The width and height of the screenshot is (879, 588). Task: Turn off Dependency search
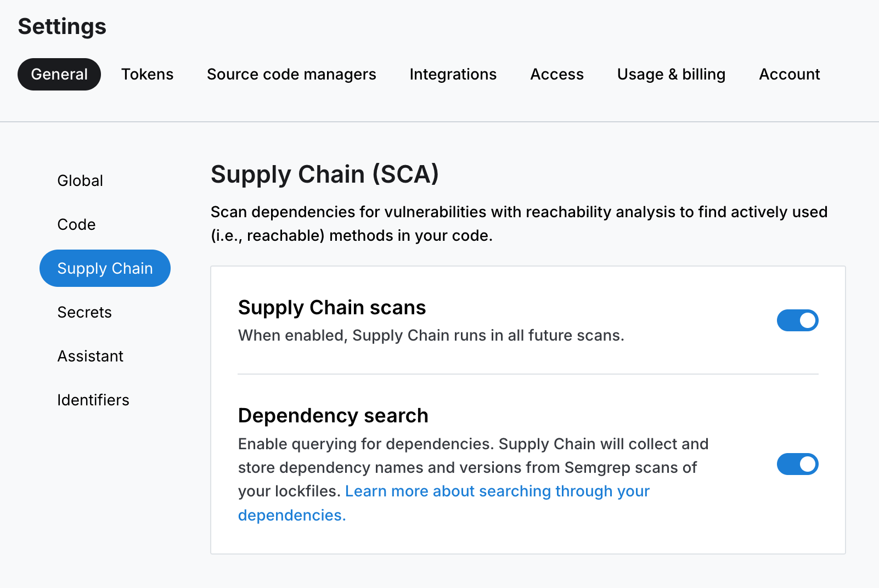(797, 464)
